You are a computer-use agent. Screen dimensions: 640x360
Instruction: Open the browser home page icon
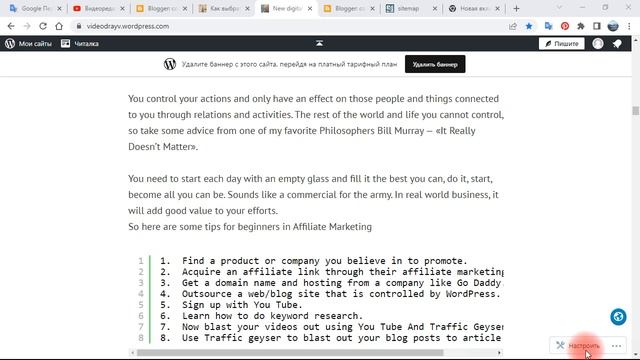(x=59, y=26)
